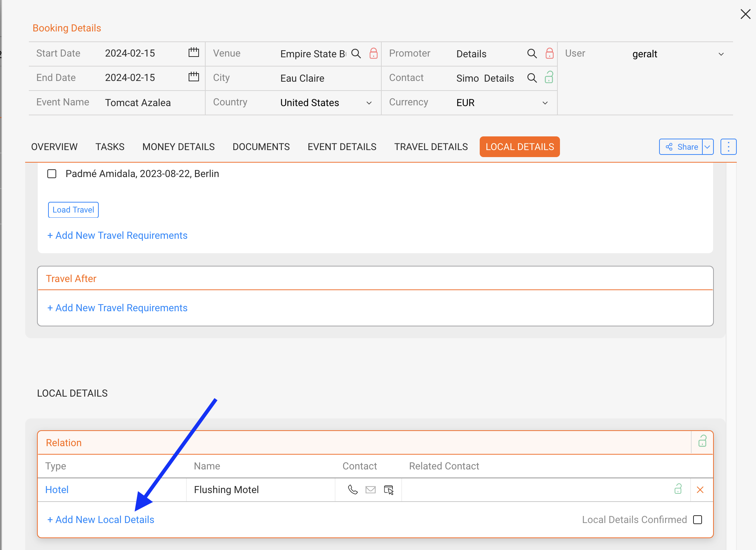Search venues with the magnifier icon
Image resolution: width=756 pixels, height=550 pixels.
click(356, 54)
